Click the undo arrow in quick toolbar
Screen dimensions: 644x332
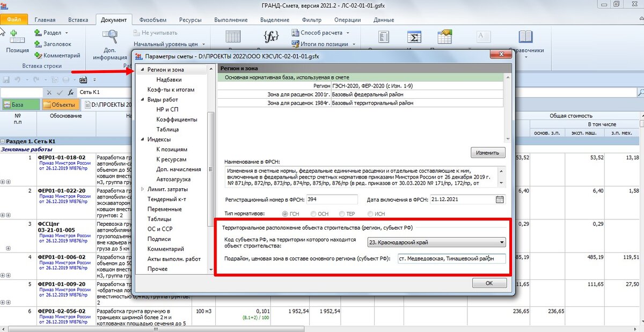(x=18, y=79)
